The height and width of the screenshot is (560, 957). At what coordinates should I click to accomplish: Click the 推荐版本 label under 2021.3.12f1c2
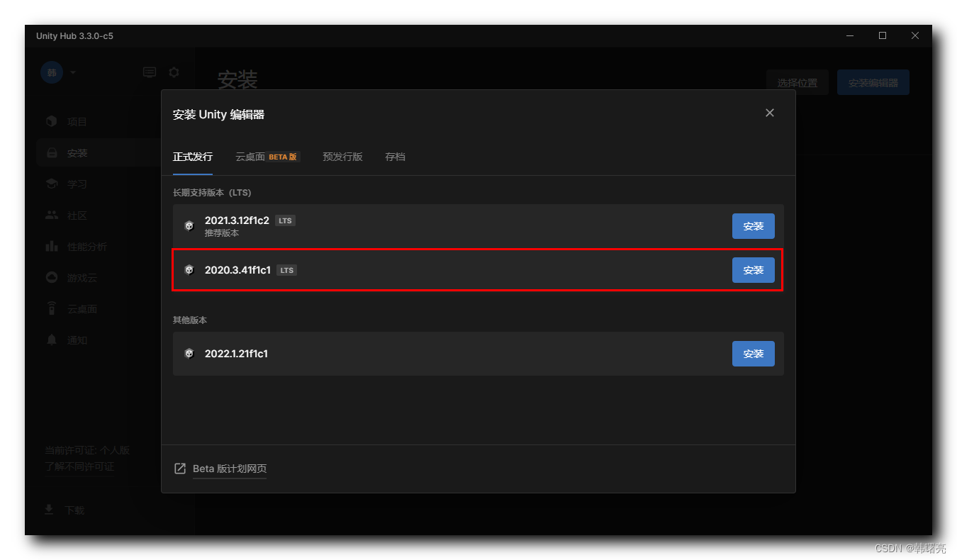point(222,233)
